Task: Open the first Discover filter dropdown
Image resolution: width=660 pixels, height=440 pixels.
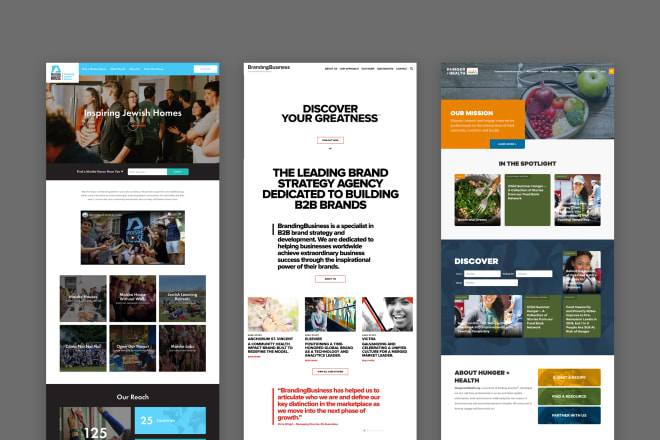Action: point(482,274)
